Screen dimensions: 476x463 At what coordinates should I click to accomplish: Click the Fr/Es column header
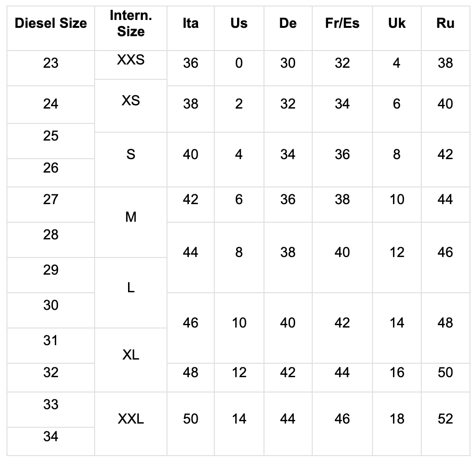tap(342, 23)
